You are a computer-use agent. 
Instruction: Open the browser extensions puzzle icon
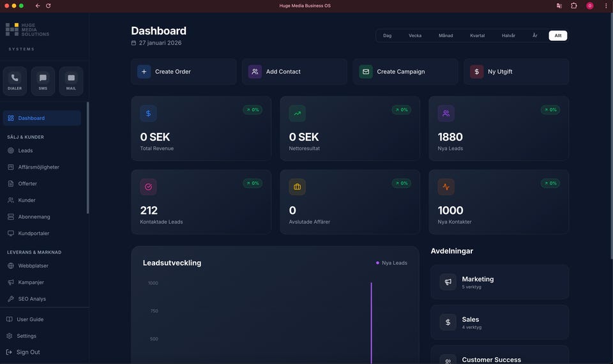574,6
